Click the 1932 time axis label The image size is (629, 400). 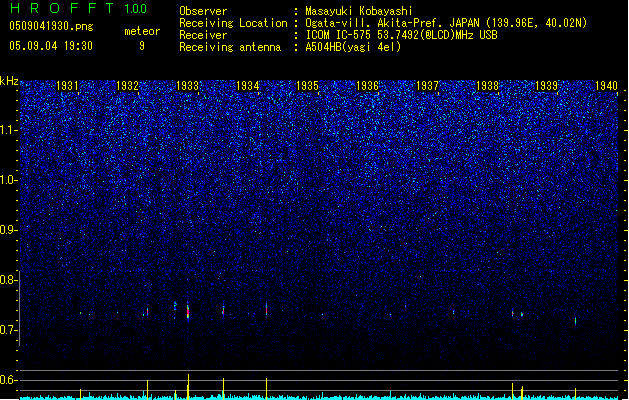[127, 85]
